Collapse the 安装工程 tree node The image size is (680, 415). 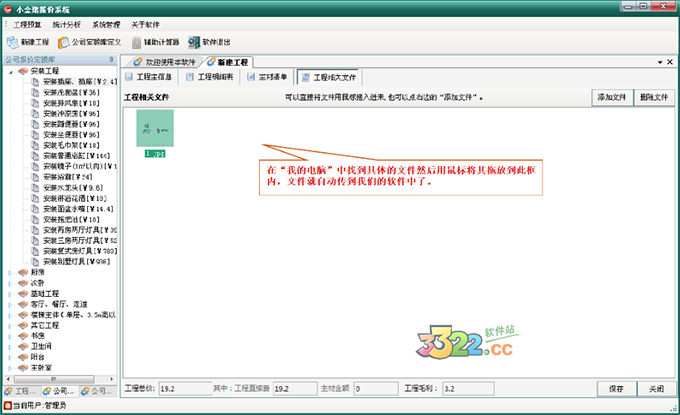tap(10, 71)
